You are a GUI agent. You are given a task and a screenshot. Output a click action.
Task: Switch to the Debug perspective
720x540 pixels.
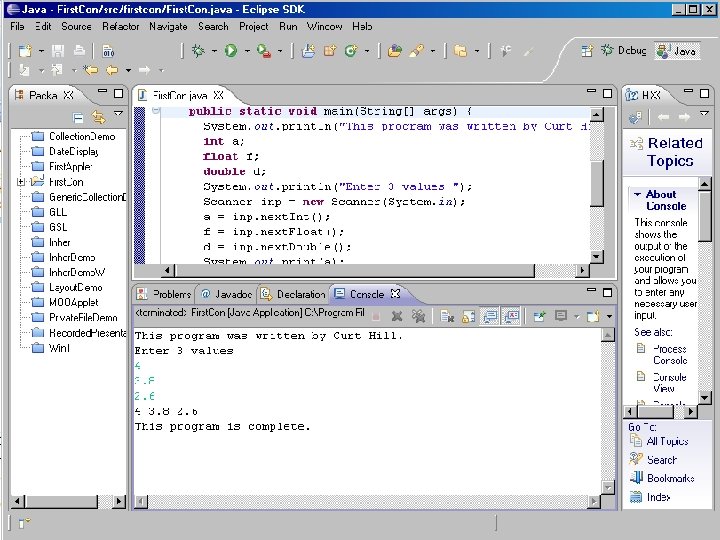point(624,50)
